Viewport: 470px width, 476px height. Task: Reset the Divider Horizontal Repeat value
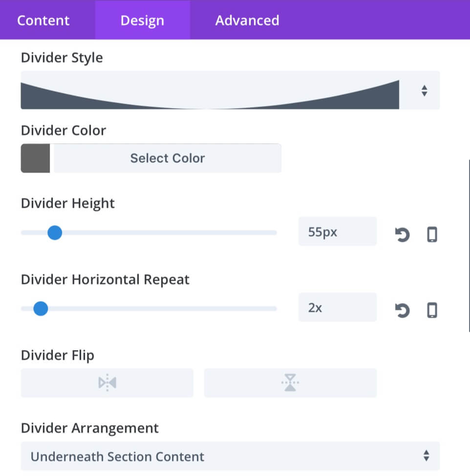pos(403,310)
